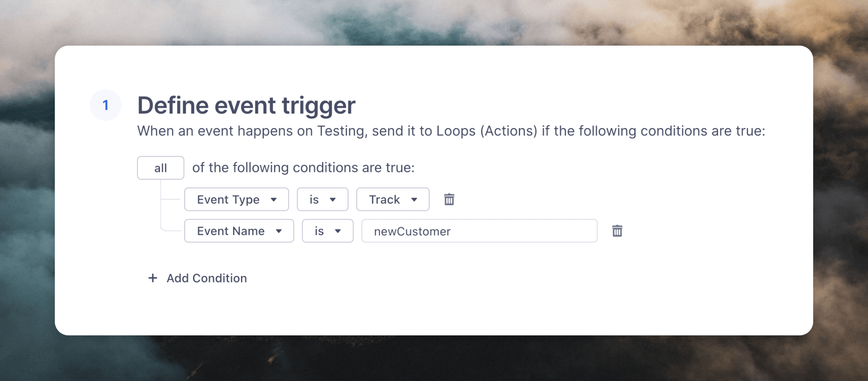Click the step 1 number badge
This screenshot has width=868, height=381.
coord(105,105)
